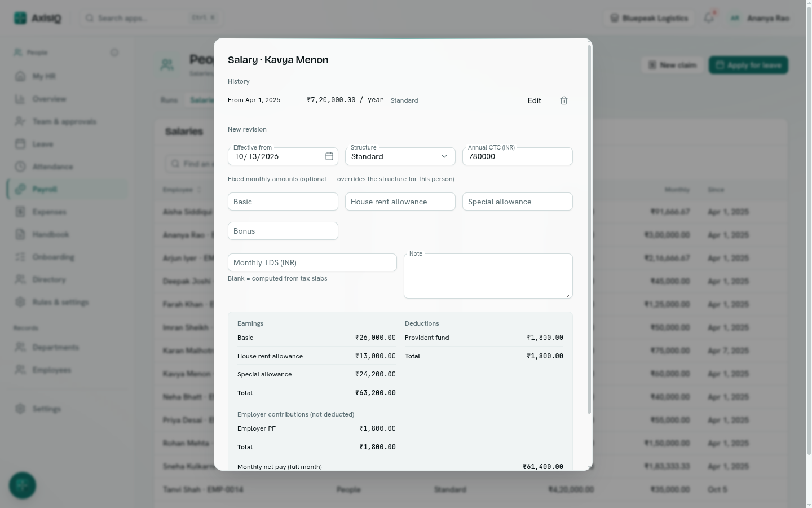Image resolution: width=812 pixels, height=508 pixels.
Task: Click the Departments icon under Records
Action: [x=20, y=347]
